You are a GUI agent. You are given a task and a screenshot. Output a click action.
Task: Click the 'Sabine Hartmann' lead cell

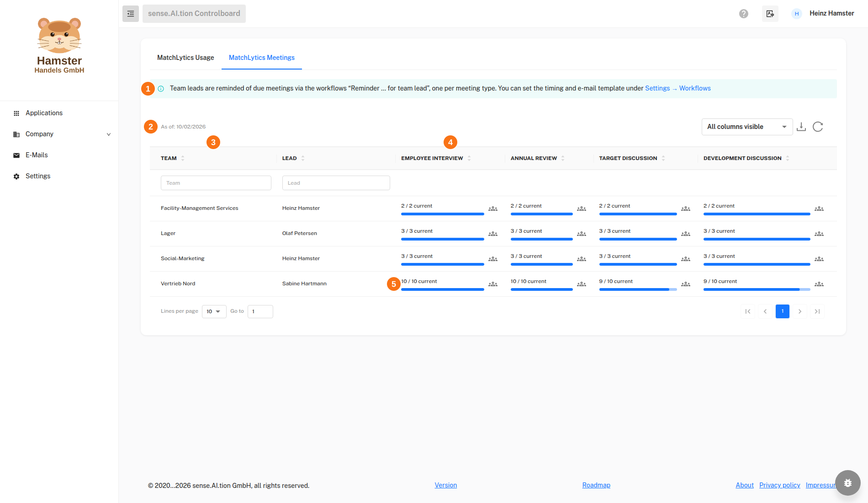[304, 284]
